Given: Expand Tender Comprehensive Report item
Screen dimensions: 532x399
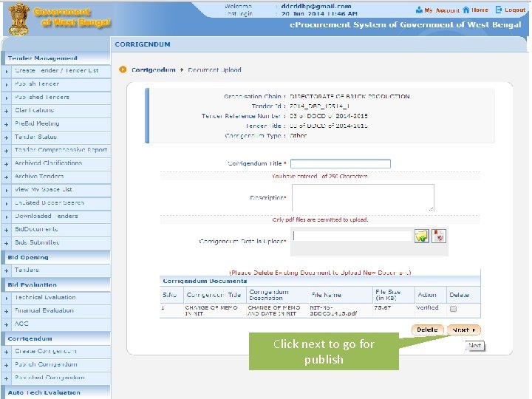Looking at the screenshot, I should tap(7, 151).
